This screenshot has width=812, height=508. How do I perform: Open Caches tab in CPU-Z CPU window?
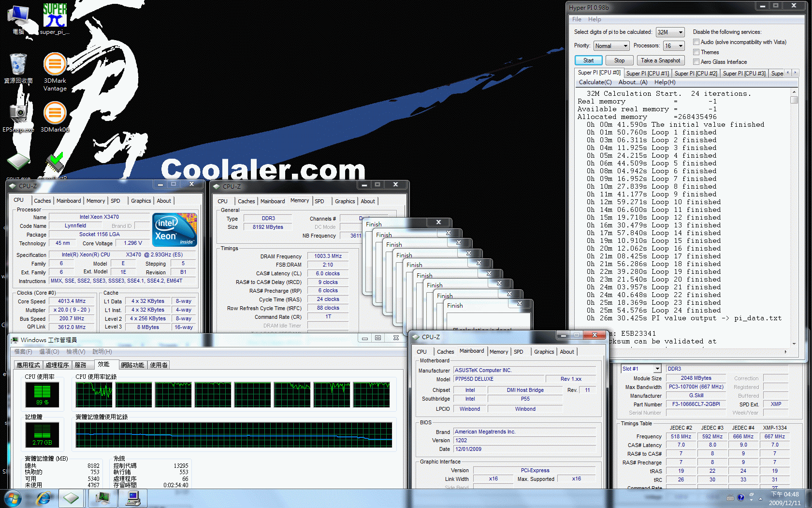coord(42,201)
